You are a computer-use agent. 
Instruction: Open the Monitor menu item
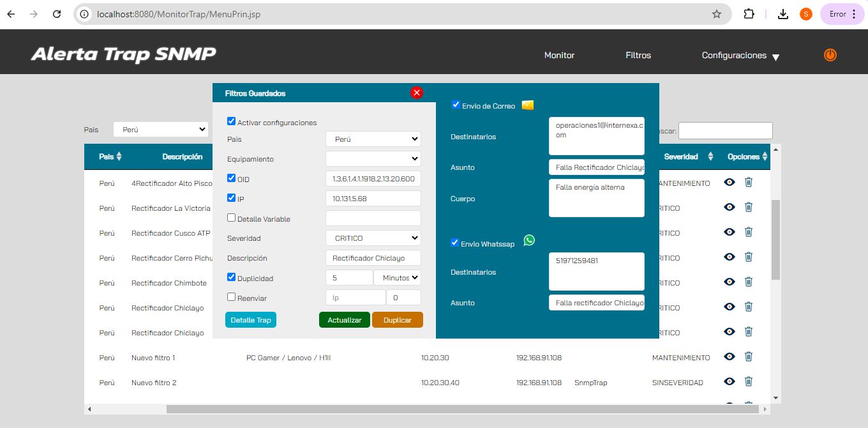[x=559, y=56]
